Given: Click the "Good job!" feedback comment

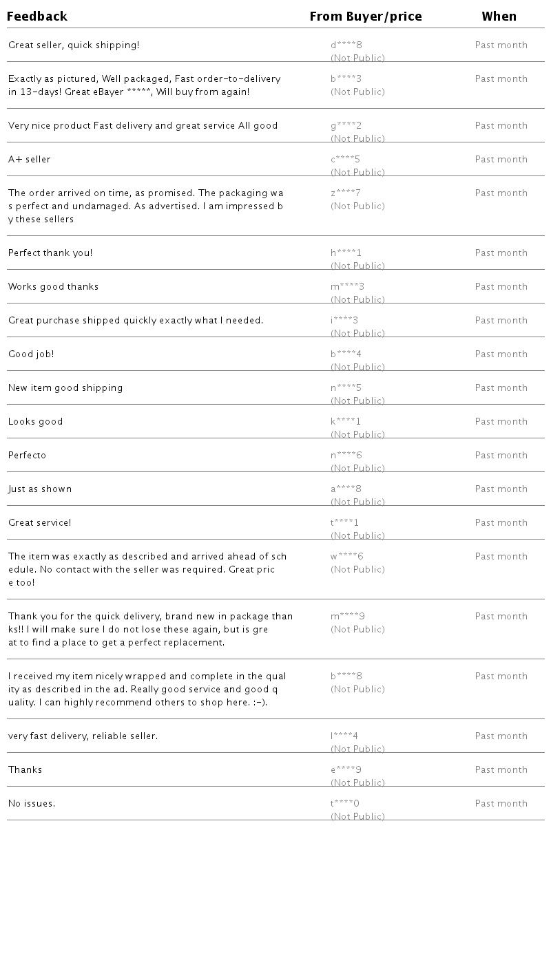Looking at the screenshot, I should coord(31,354).
